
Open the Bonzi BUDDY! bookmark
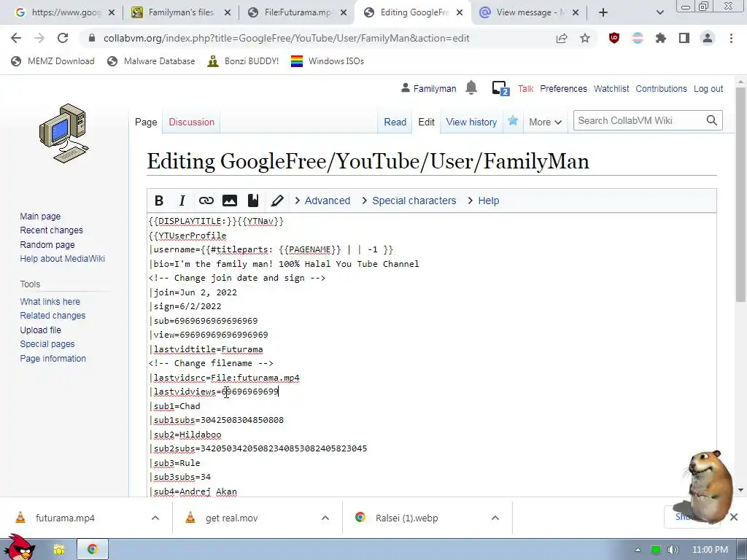(x=244, y=61)
